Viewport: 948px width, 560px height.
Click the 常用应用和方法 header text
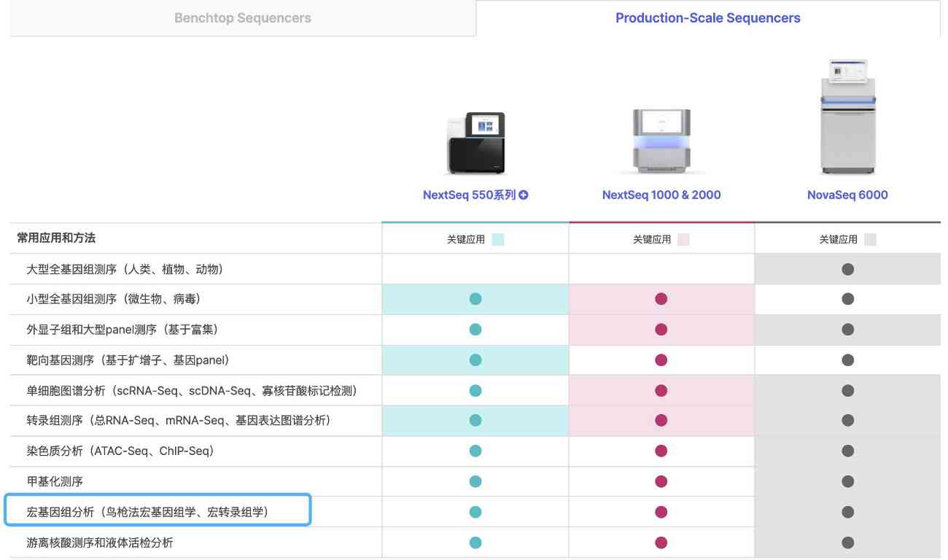click(56, 238)
